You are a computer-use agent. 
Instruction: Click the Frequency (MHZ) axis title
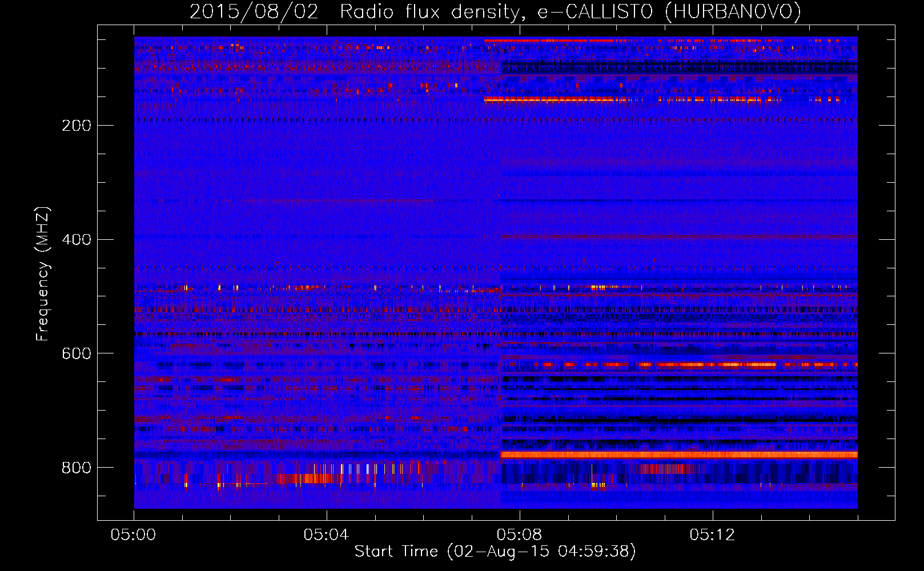[x=43, y=274]
